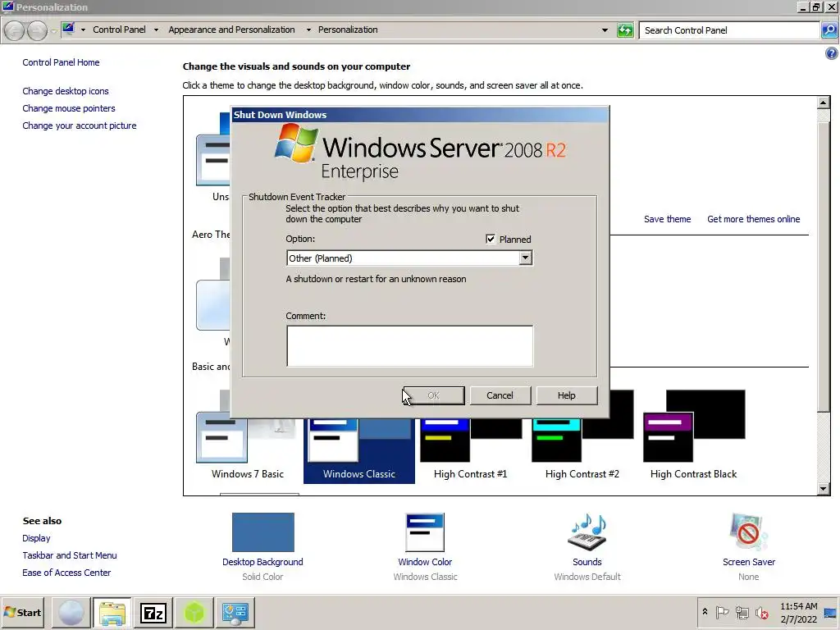This screenshot has height=630, width=840.
Task: Open Desktop Background settings icon
Action: coord(263,532)
